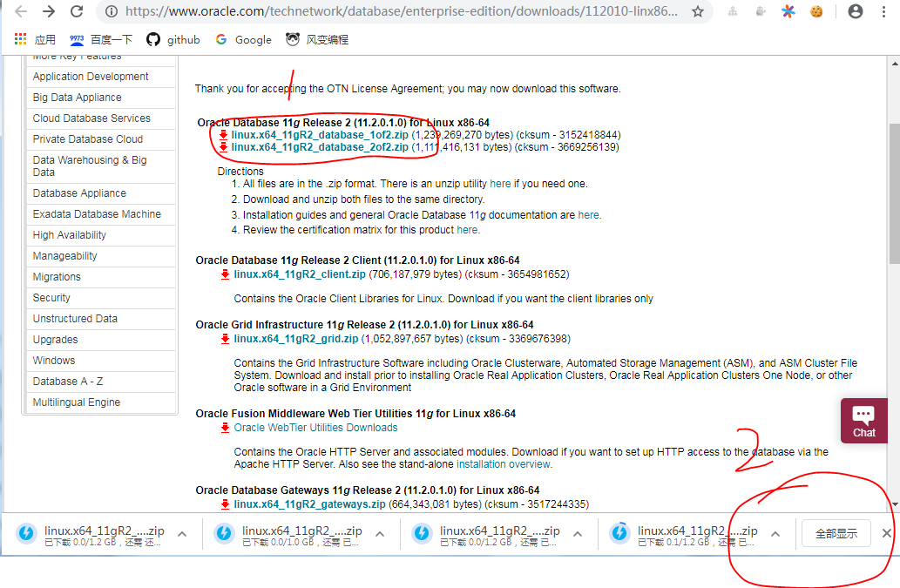Open Data Warehousing & Big Data sidebar item
Screen dimensions: 900x588
(100, 166)
